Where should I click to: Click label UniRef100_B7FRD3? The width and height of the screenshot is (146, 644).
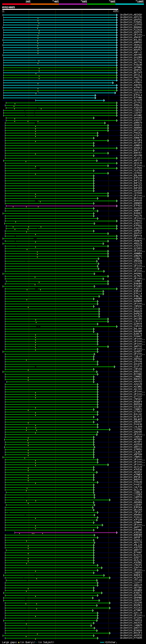131,206
